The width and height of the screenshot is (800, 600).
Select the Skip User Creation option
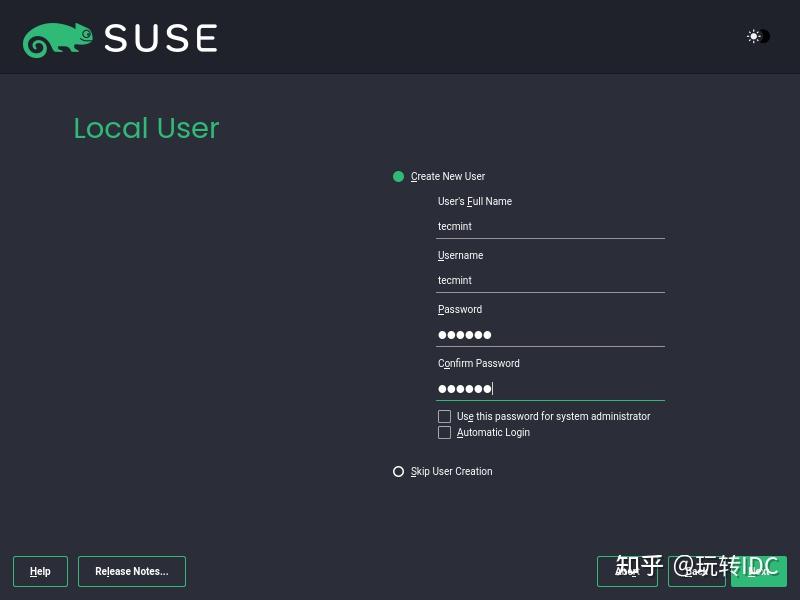click(x=398, y=471)
